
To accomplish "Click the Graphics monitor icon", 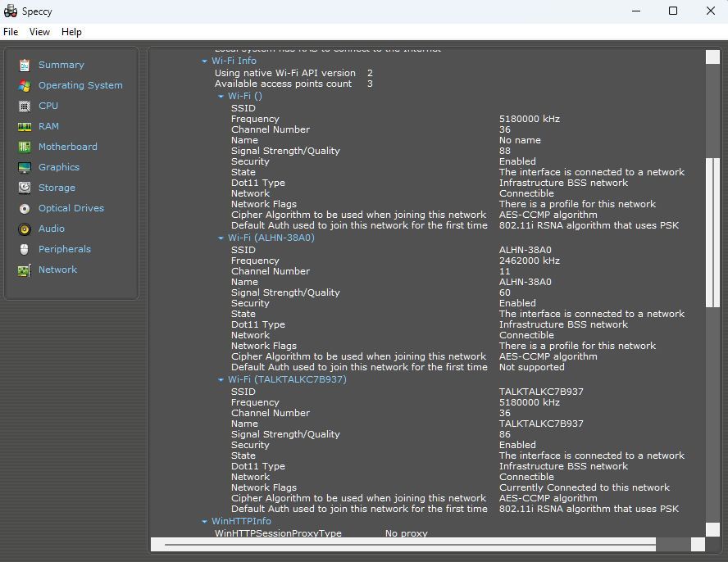I will click(25, 167).
